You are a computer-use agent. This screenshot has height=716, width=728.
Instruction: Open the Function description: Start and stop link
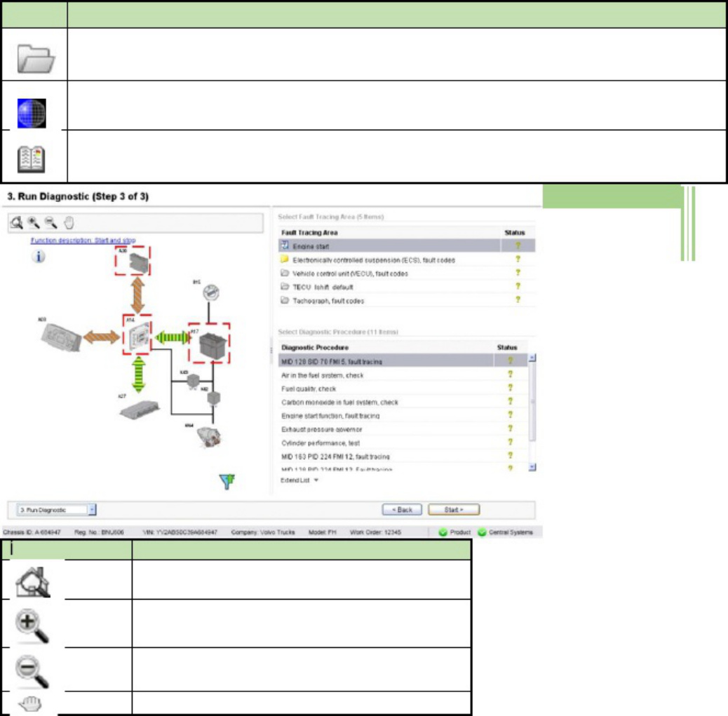(83, 241)
